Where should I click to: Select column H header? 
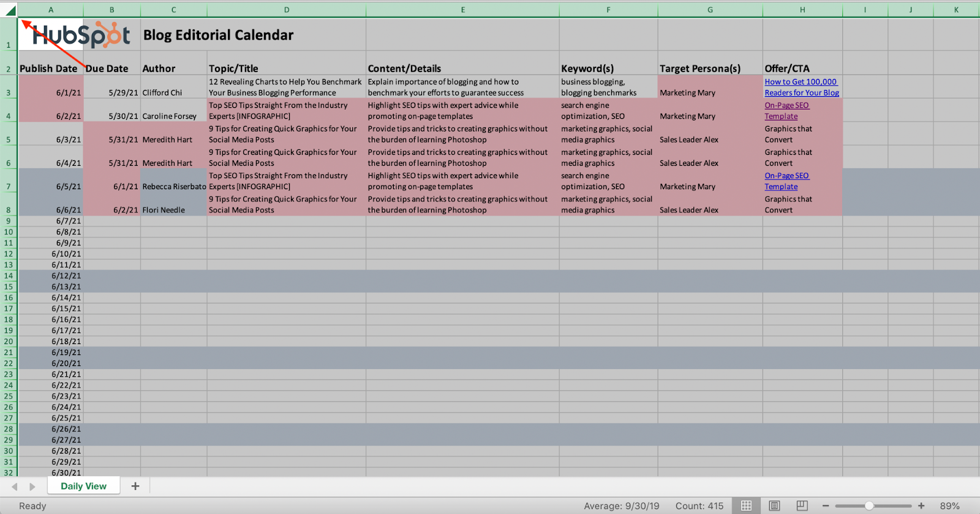click(803, 10)
